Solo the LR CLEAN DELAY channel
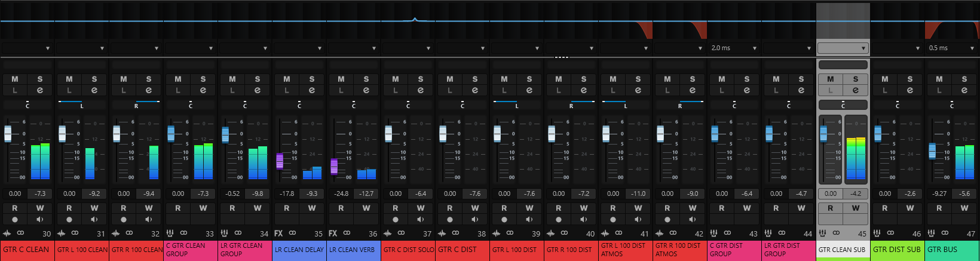Image resolution: width=980 pixels, height=261 pixels. pos(312,79)
